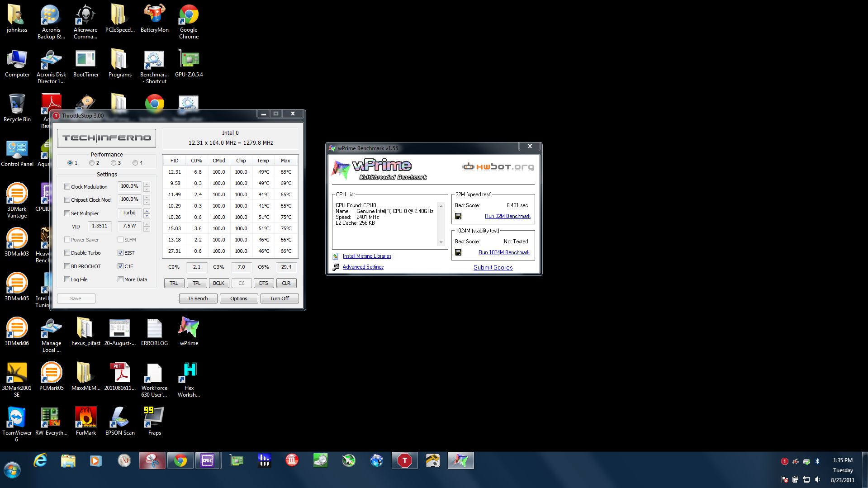This screenshot has height=488, width=868.
Task: Lower the Set Multiplier value
Action: click(147, 216)
